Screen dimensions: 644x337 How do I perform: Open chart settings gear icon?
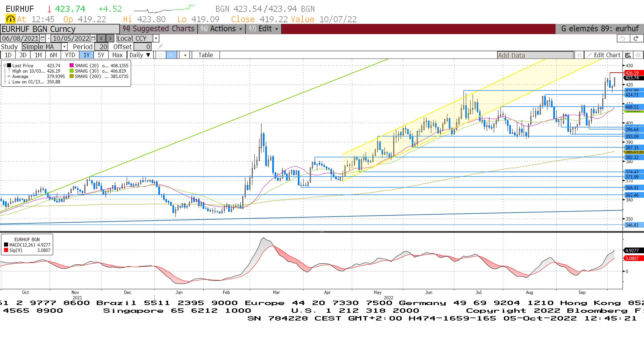(638, 55)
